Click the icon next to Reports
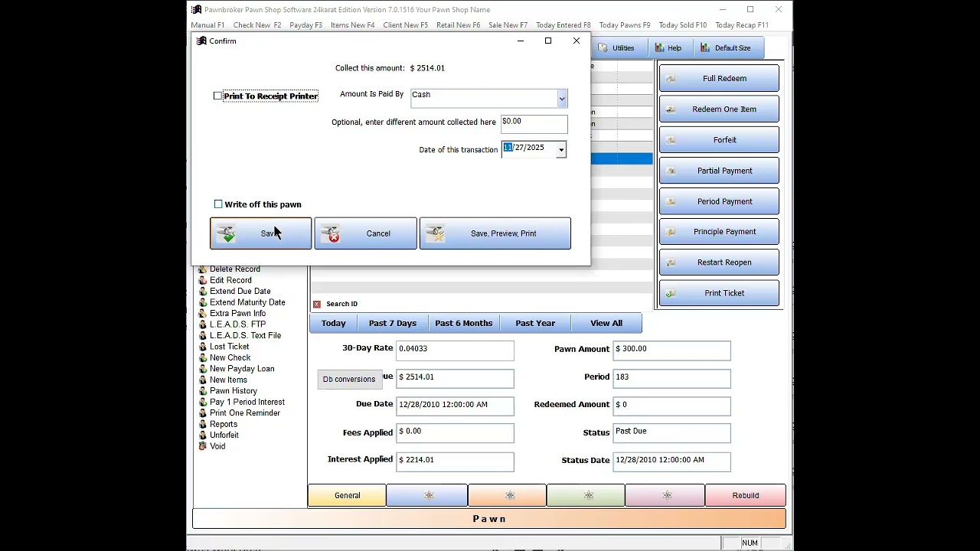This screenshot has width=980, height=551. coord(203,424)
